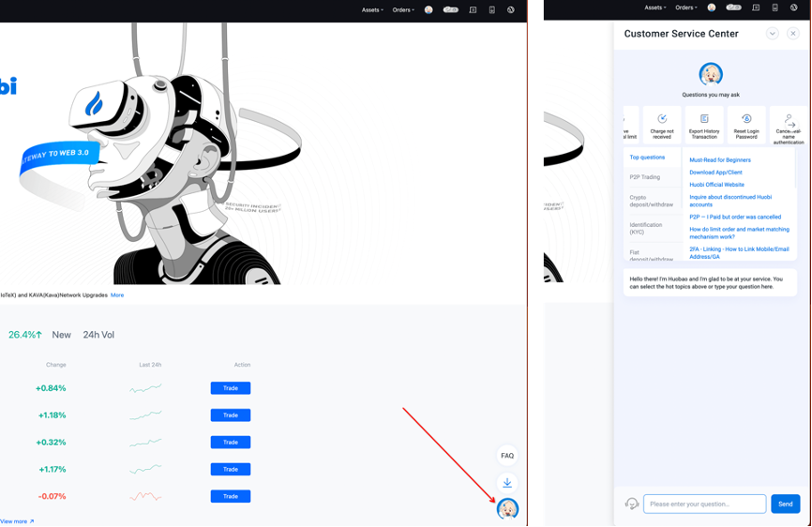The image size is (812, 527).
Task: Expand the Orders dropdown in left header
Action: tap(403, 9)
